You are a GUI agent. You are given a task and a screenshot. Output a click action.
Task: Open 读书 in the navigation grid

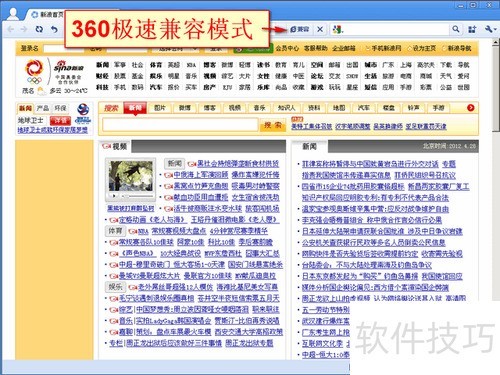pos(263,65)
